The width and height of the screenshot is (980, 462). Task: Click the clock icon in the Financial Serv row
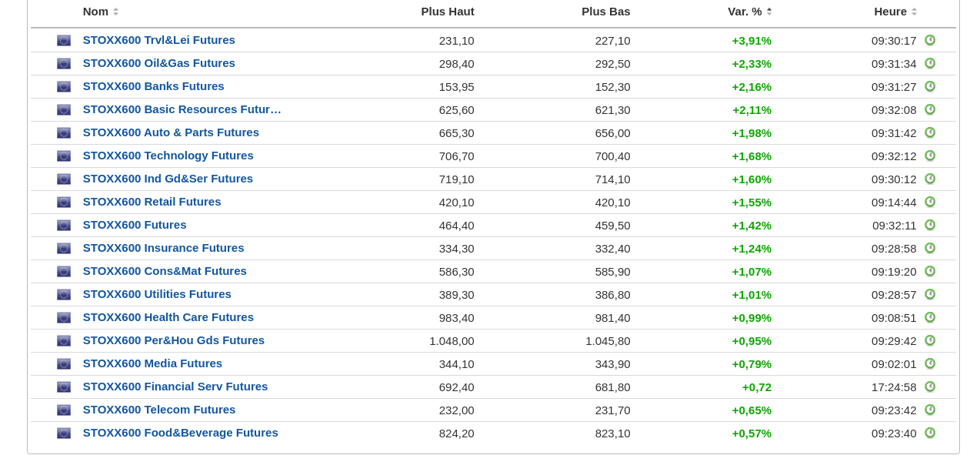(929, 387)
